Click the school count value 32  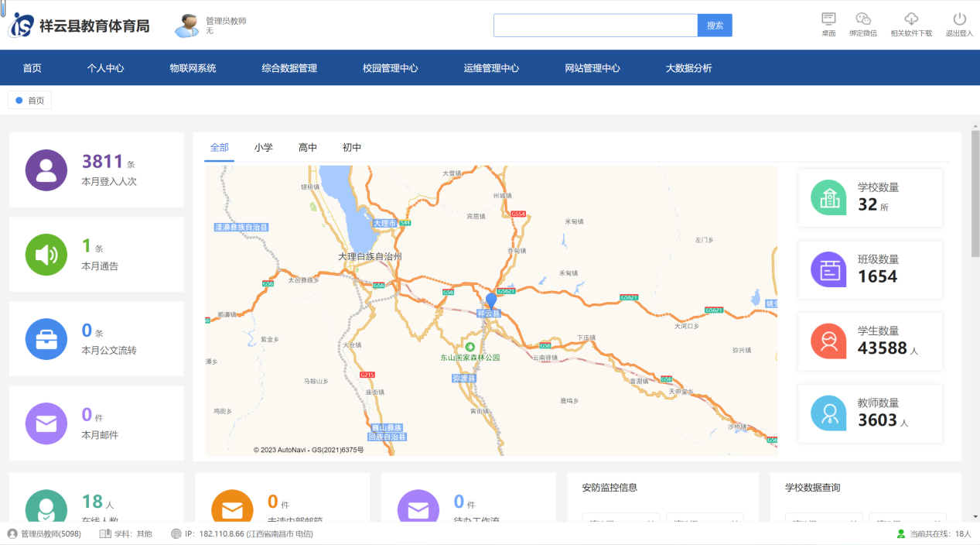867,205
